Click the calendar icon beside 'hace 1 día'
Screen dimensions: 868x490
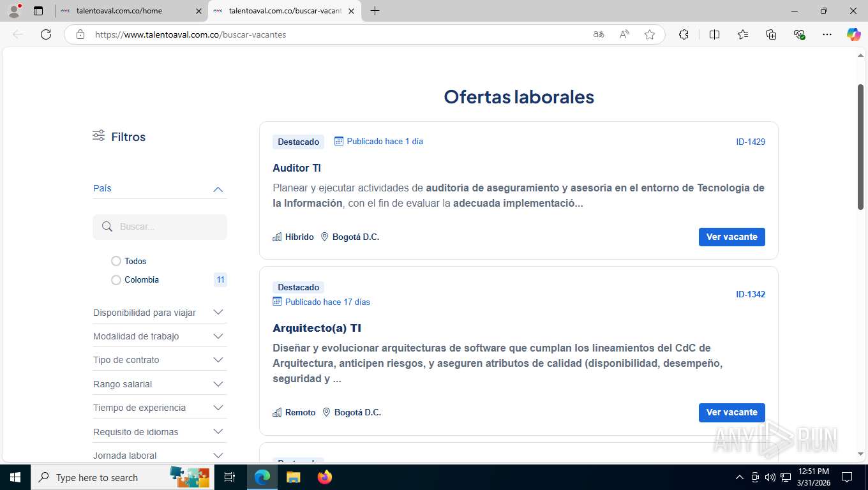coord(339,141)
